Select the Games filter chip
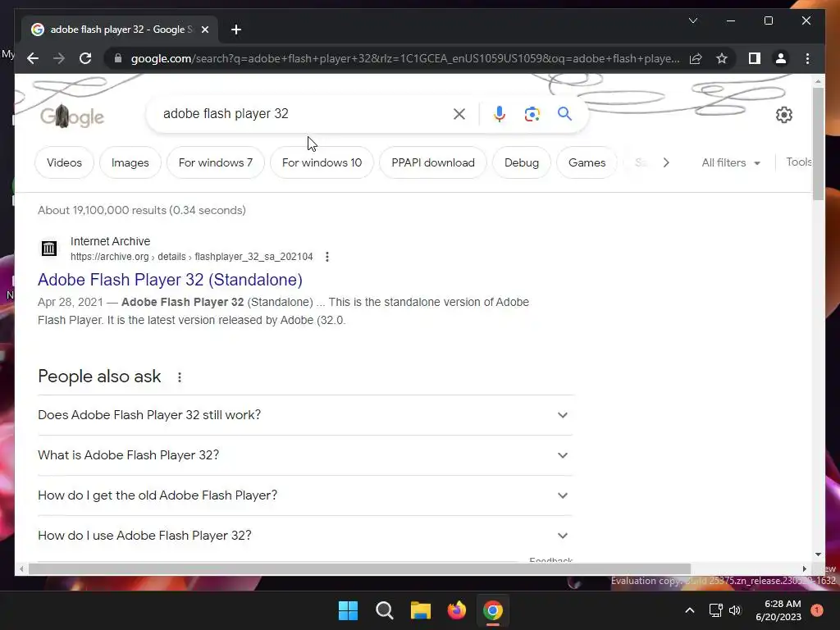 [587, 163]
